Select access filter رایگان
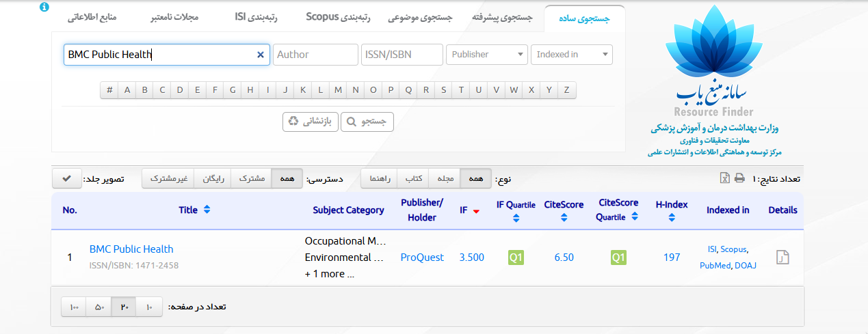This screenshot has height=334, width=868. click(213, 178)
